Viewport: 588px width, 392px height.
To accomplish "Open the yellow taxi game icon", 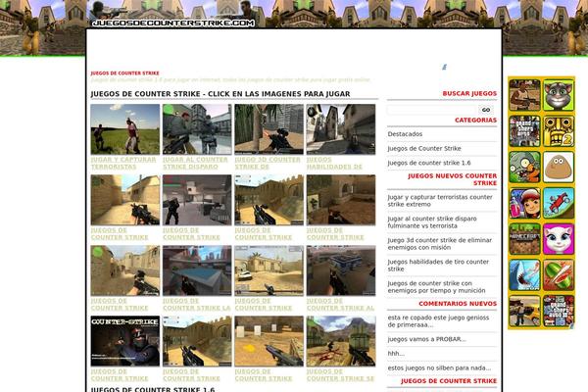I will (524, 311).
